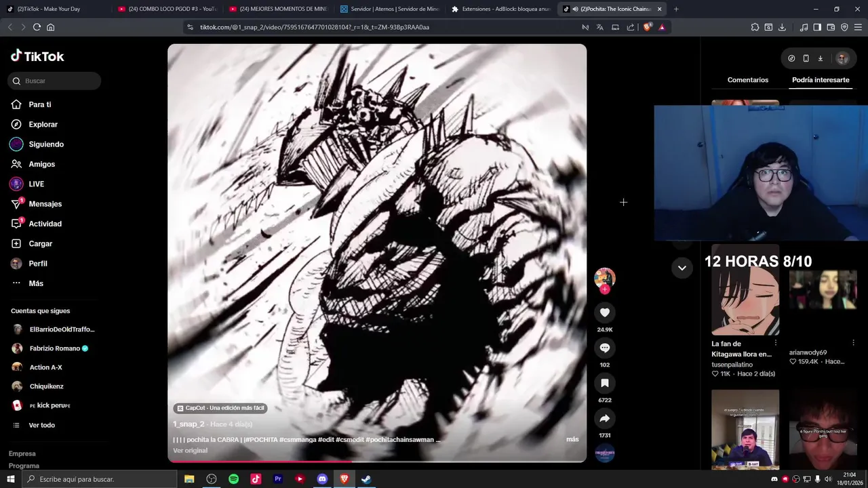Open options dots beside arianwody69

coord(853,343)
